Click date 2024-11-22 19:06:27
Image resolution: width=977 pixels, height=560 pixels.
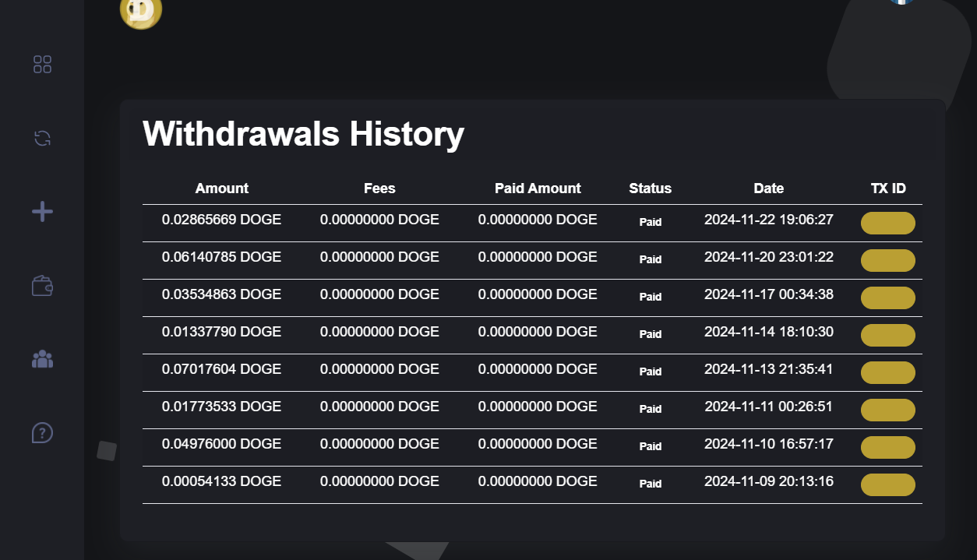(769, 220)
